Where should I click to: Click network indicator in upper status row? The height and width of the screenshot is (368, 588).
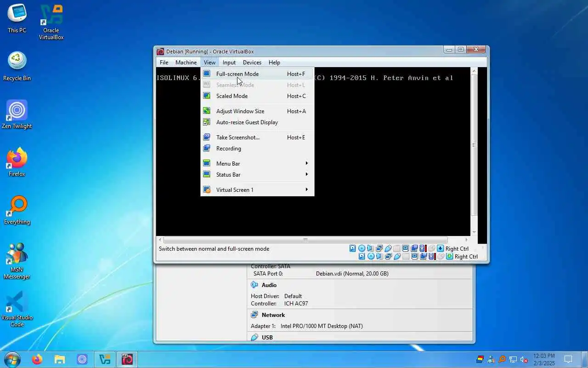pos(379,248)
